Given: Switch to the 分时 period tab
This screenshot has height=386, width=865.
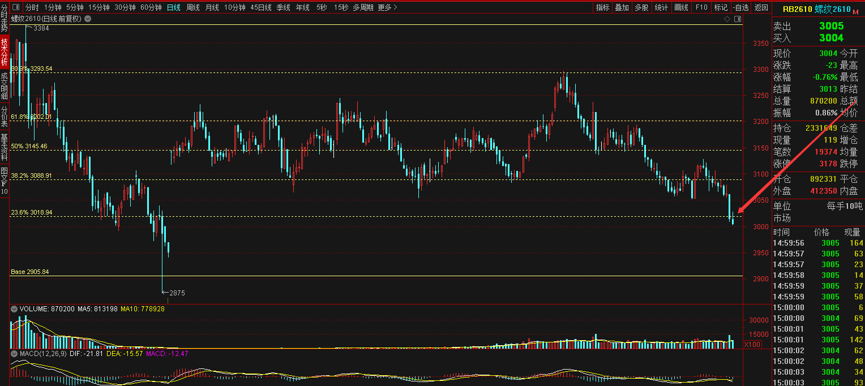Looking at the screenshot, I should tap(32, 8).
